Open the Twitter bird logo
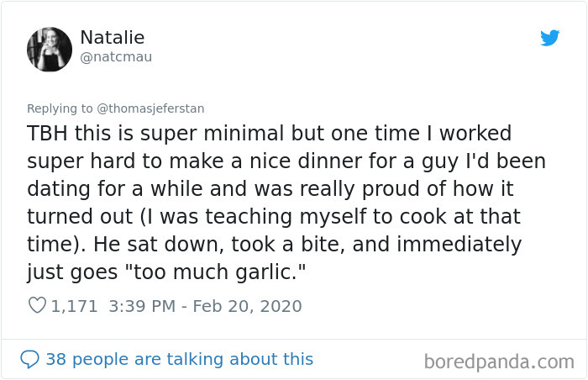Viewport: 588px width, 380px height. [x=549, y=39]
